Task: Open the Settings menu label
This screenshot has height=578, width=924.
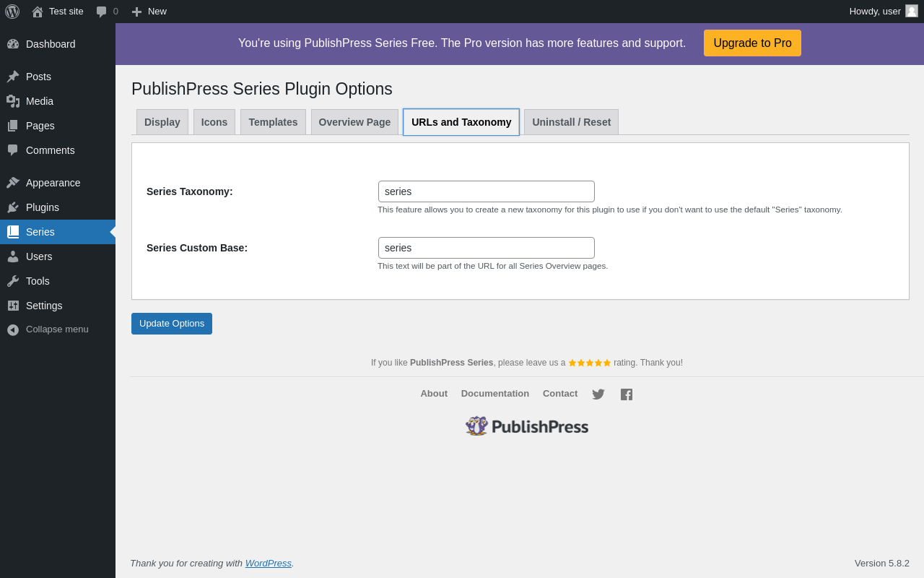Action: click(44, 306)
